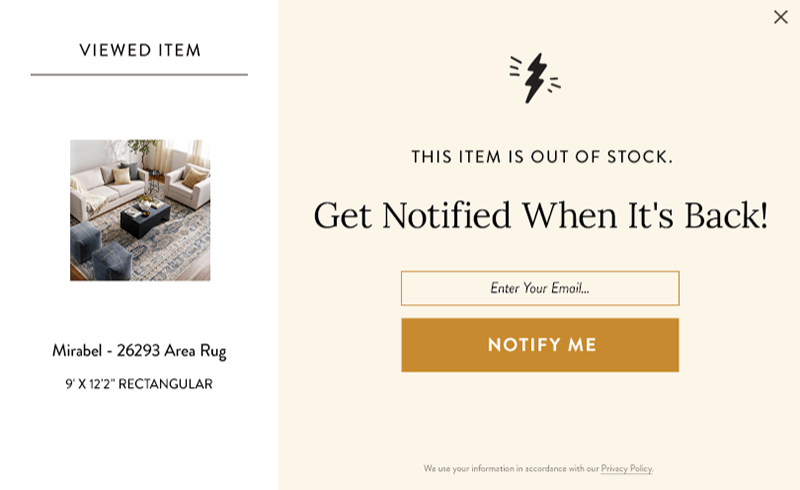This screenshot has height=490, width=800.
Task: Click the 9' x 12'2" Rectangular size text
Action: click(x=139, y=384)
